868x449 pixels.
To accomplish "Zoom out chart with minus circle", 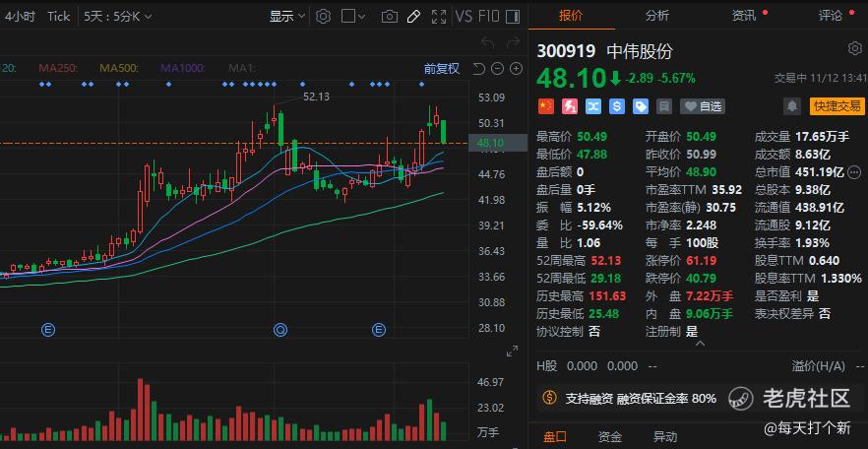I will point(497,69).
